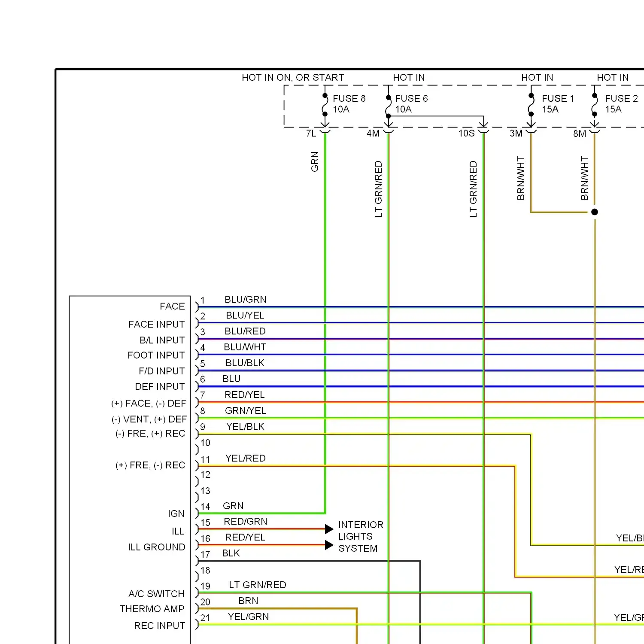Select connector label '4M'
The width and height of the screenshot is (644, 644).
(x=373, y=134)
